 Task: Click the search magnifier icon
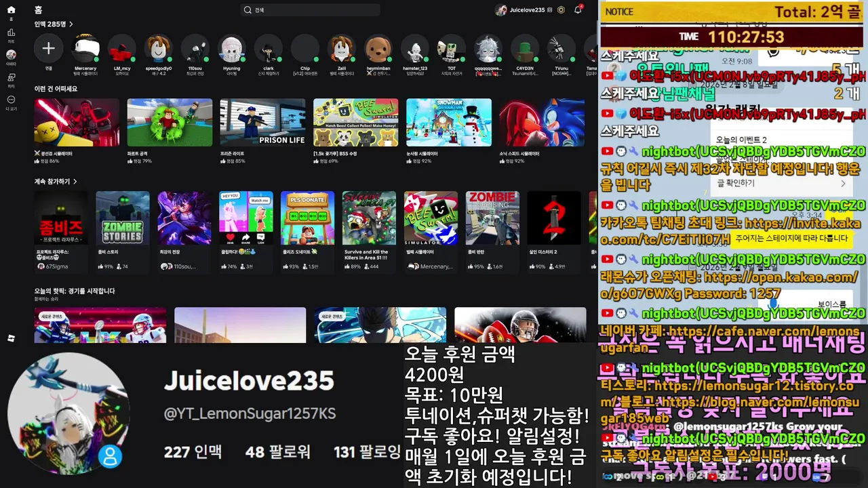248,10
